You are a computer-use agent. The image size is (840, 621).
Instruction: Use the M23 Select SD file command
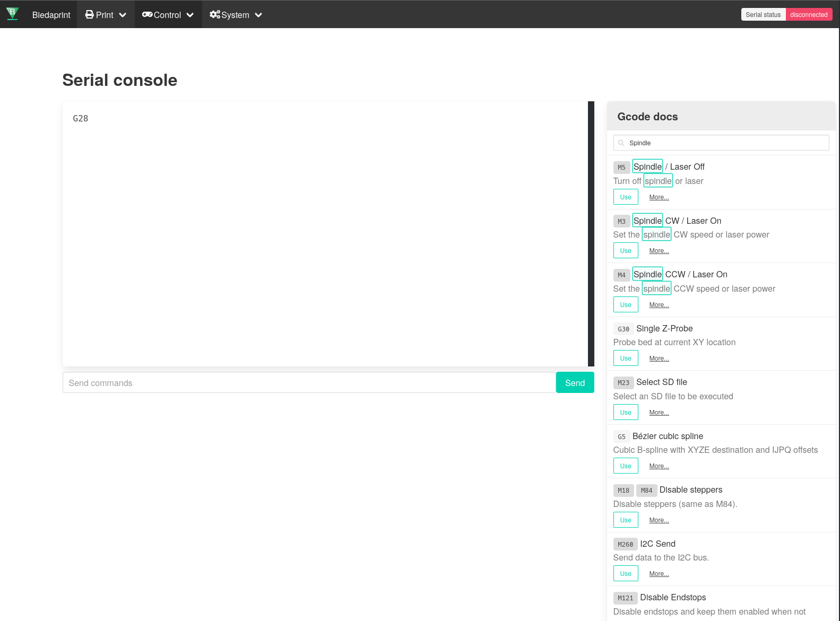pos(626,412)
